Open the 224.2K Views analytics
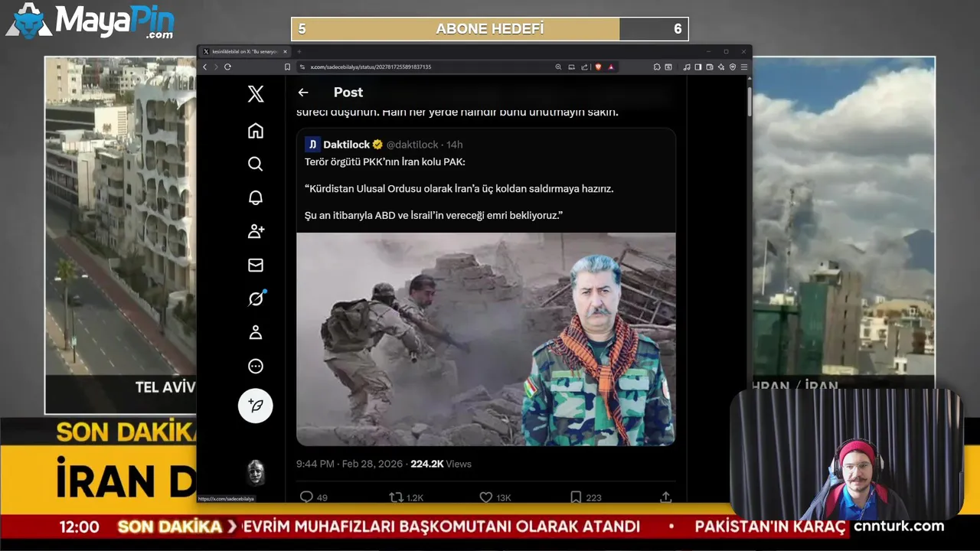Viewport: 980px width, 551px height. [441, 464]
